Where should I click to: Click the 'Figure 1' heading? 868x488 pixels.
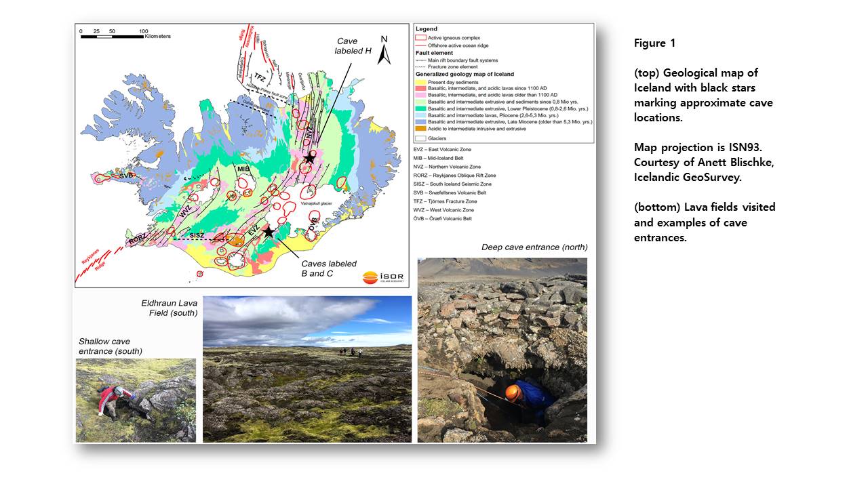pyautogui.click(x=654, y=43)
